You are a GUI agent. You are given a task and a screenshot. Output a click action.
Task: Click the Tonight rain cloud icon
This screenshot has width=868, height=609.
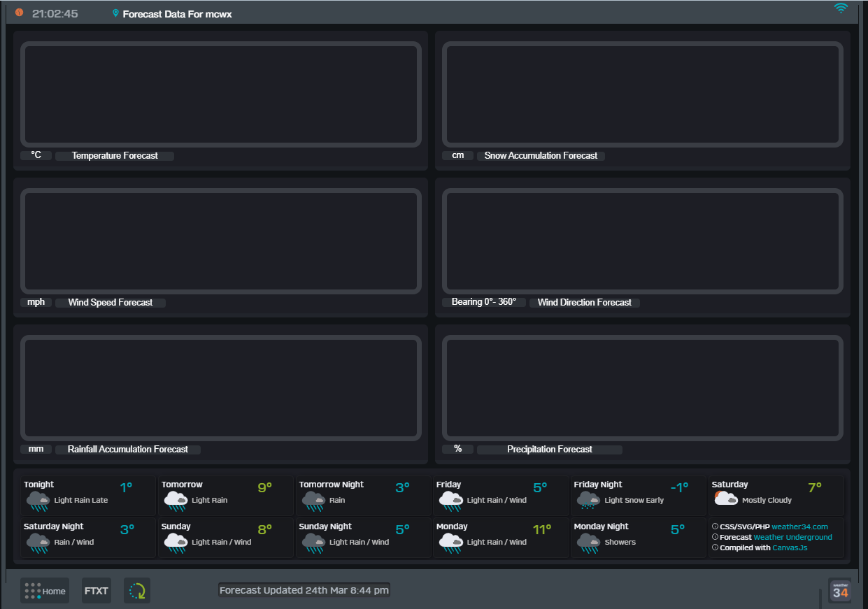(38, 501)
